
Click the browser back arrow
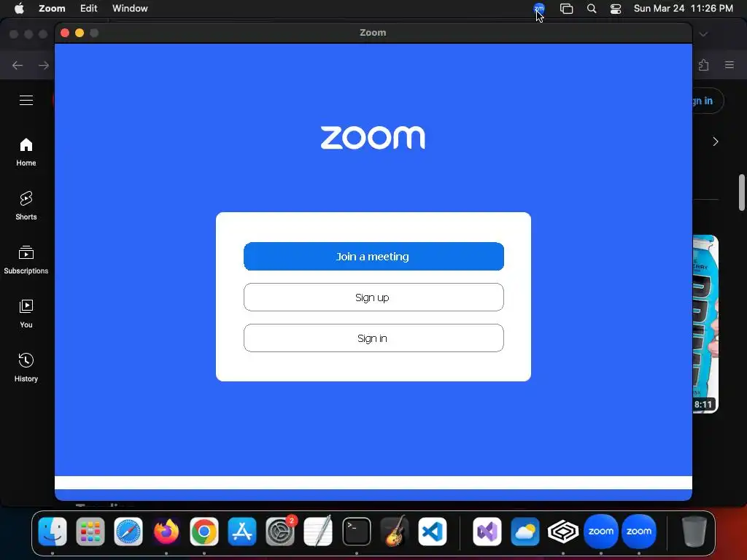coord(18,65)
